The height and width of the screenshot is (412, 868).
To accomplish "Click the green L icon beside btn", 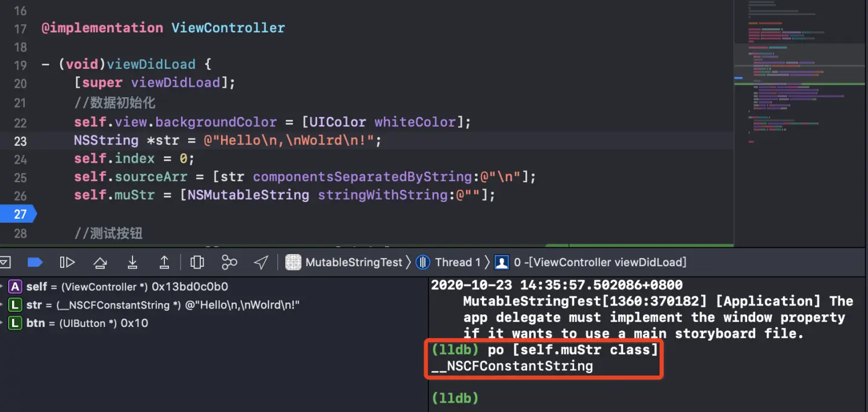I will click(16, 323).
